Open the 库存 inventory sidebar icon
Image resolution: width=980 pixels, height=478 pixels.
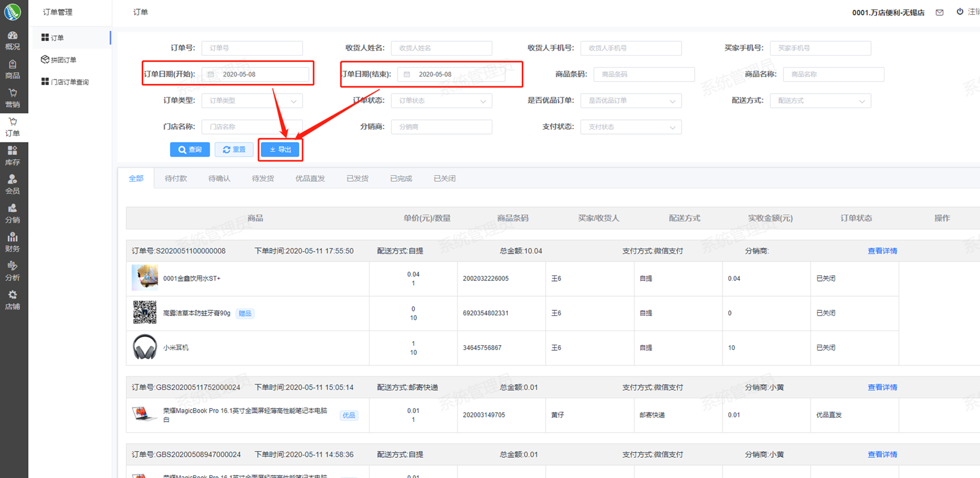click(12, 156)
